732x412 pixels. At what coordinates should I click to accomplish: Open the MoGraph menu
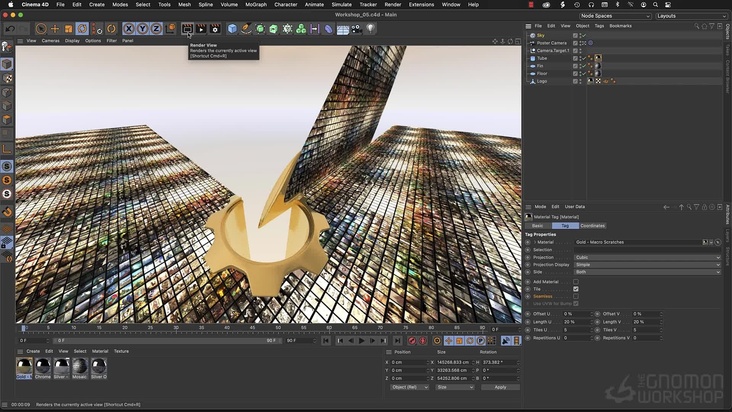256,5
